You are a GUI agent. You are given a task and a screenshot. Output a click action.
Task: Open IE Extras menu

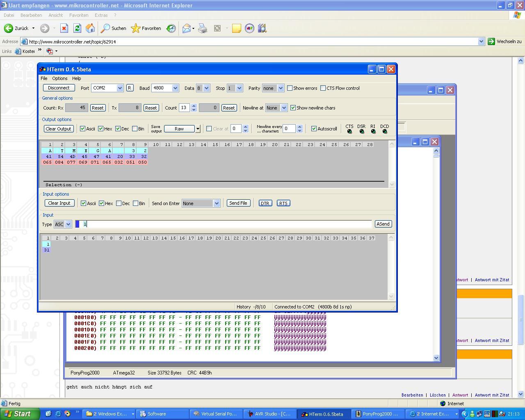101,15
